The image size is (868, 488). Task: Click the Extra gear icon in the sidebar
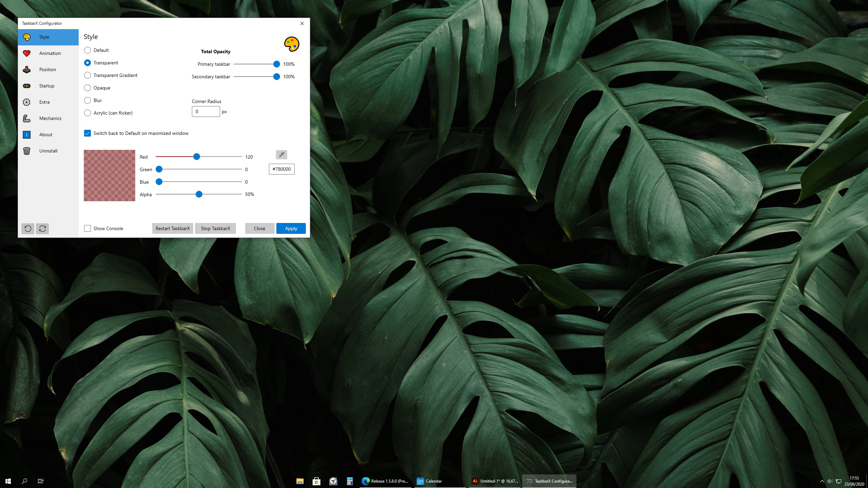pos(27,102)
